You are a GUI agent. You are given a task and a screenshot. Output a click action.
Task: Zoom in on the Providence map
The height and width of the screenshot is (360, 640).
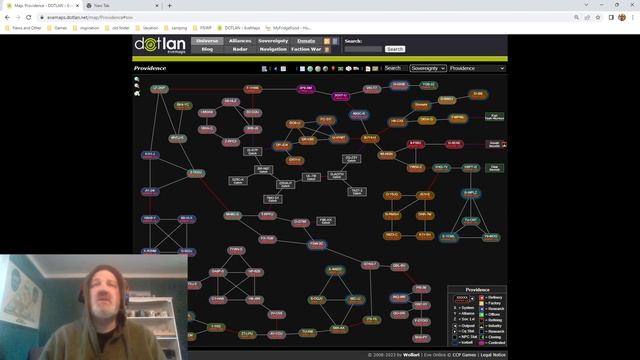coord(137,79)
